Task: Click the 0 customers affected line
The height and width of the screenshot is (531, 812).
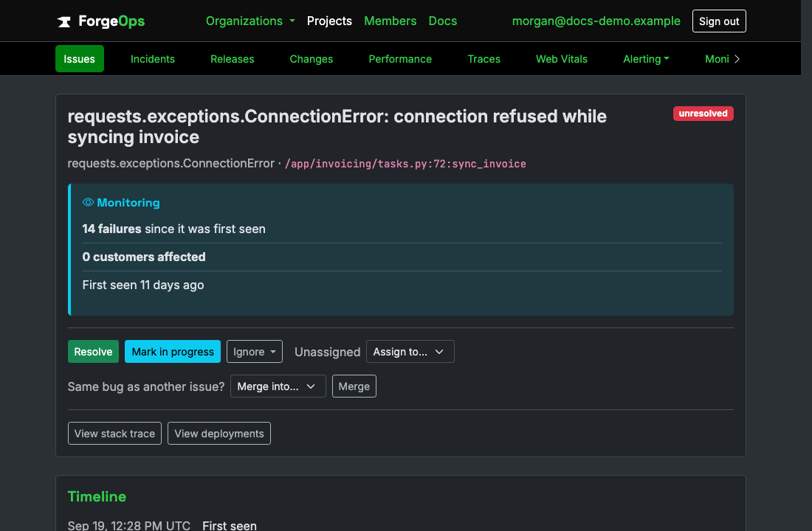Action: [144, 257]
